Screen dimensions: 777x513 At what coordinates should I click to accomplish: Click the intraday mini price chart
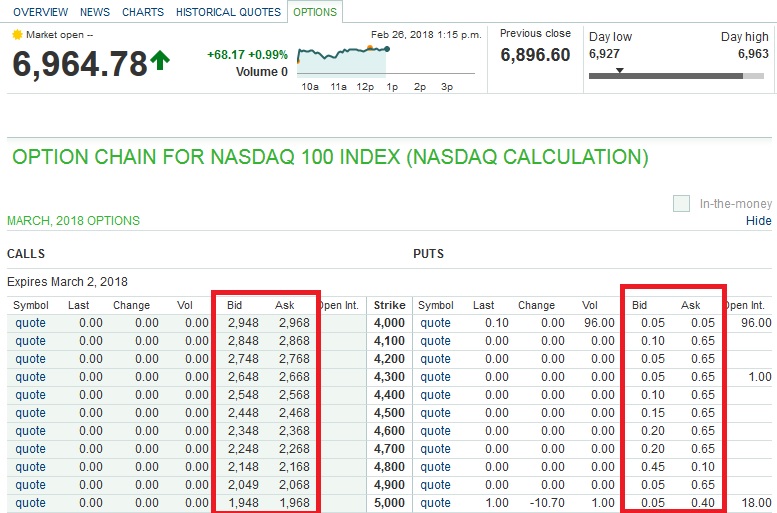[x=343, y=58]
